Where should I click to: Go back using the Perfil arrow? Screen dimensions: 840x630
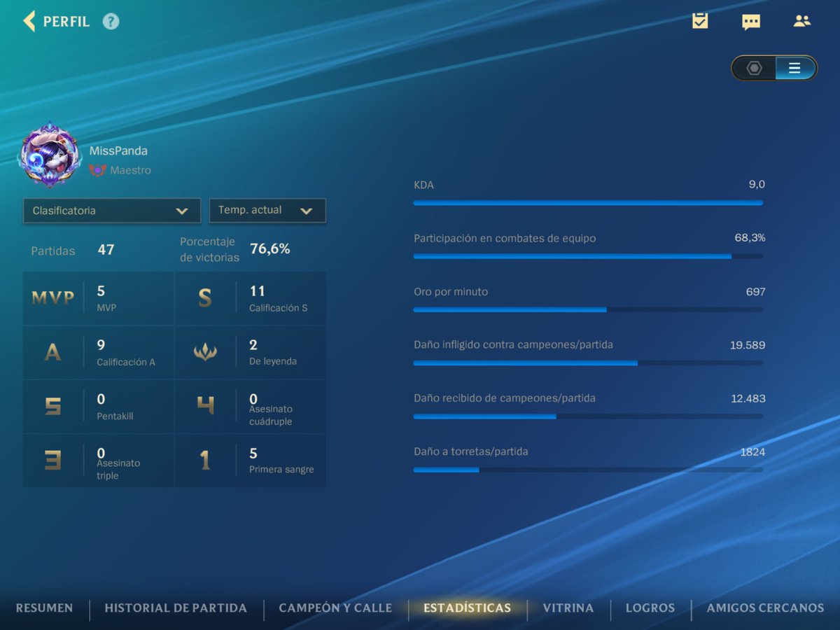click(x=28, y=21)
